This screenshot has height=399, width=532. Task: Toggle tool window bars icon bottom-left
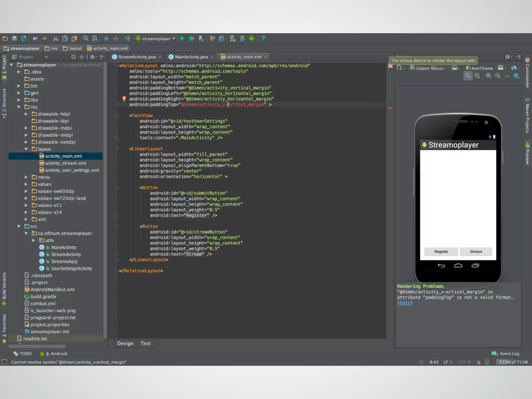(x=4, y=362)
